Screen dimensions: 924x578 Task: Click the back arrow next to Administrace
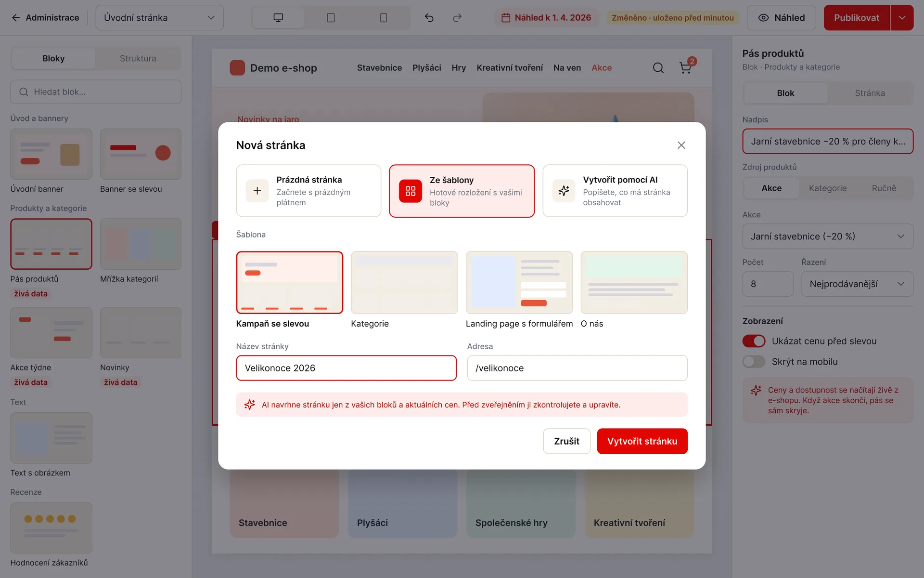[16, 18]
